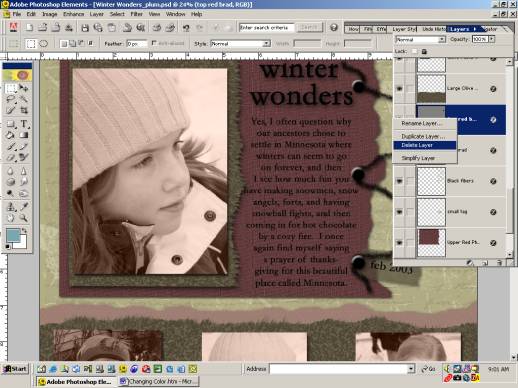Image resolution: width=518 pixels, height=388 pixels.
Task: Toggle the Anti-aliased checkbox
Action: (154, 43)
